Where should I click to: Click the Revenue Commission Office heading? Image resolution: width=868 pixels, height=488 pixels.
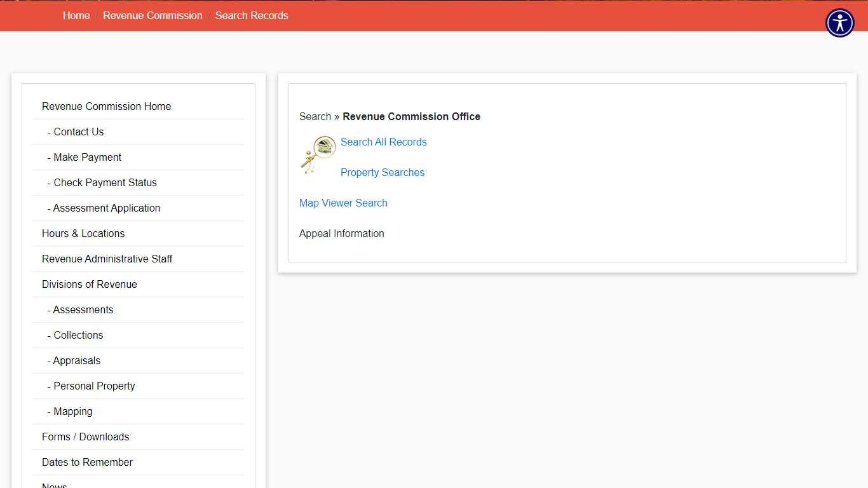point(412,116)
